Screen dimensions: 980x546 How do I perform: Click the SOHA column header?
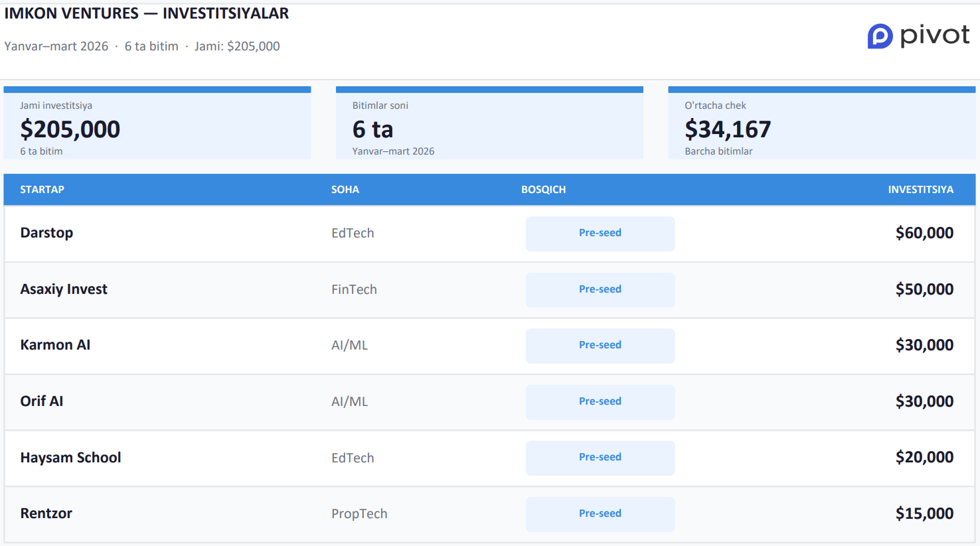coord(345,190)
